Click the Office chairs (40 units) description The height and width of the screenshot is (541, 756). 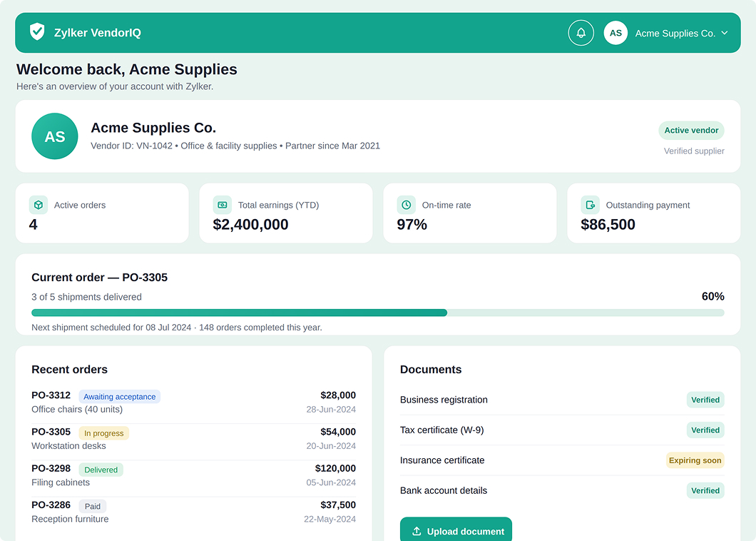77,409
